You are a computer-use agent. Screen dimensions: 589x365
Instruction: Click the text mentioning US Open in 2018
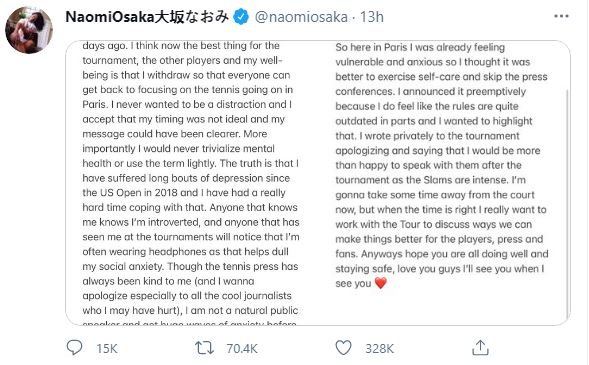(184, 193)
